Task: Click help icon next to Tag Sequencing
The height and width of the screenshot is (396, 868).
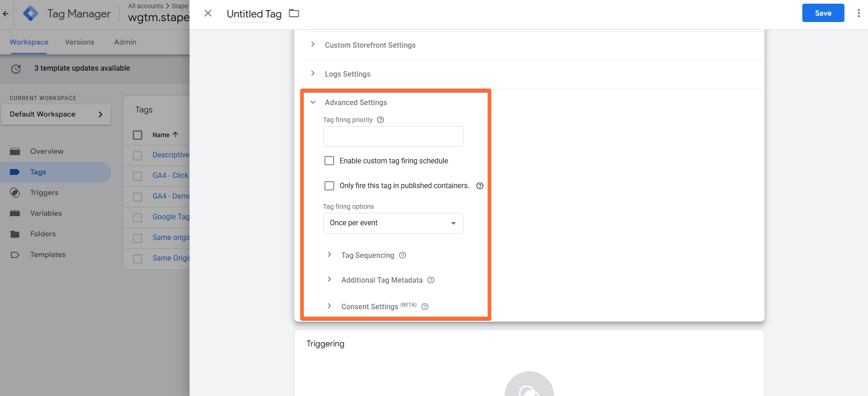Action: click(402, 255)
